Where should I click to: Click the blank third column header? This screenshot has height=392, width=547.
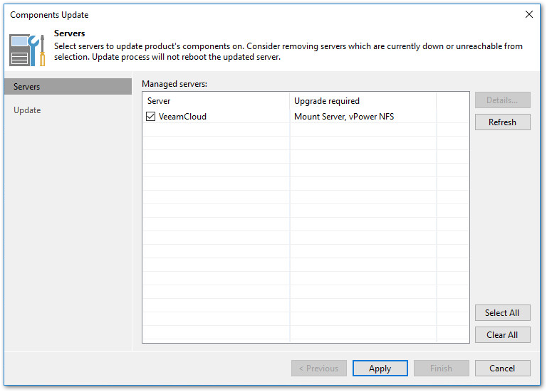[453, 101]
